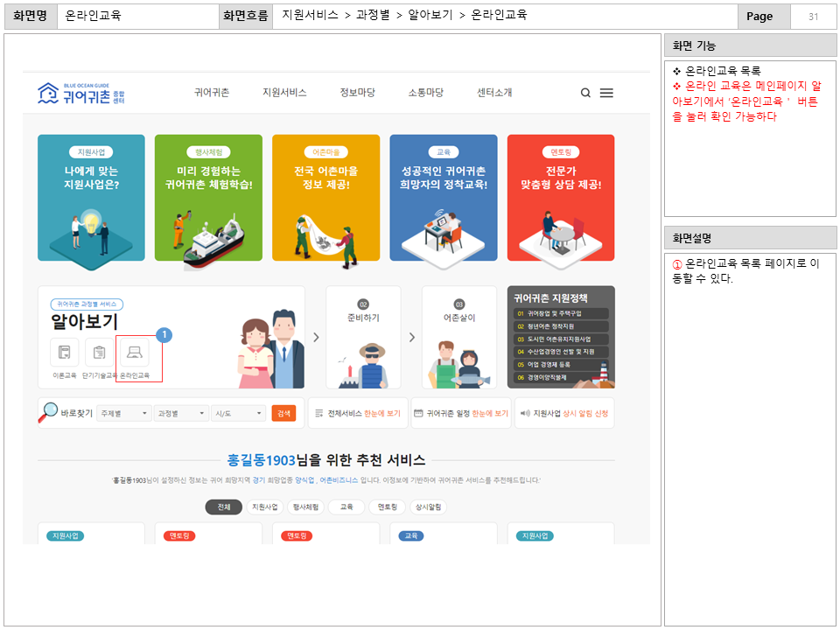Click the calendar icon next to 귀어귀촌 일정
The width and height of the screenshot is (840, 630).
[419, 413]
